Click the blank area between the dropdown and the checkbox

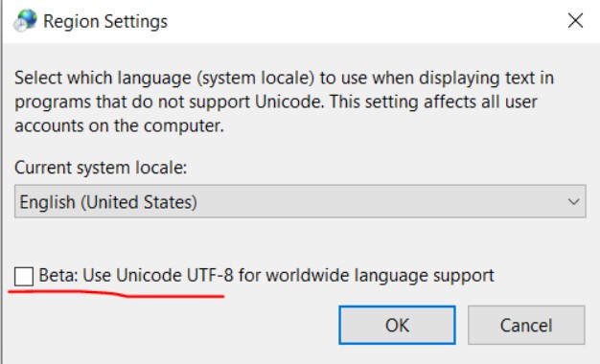point(300,240)
